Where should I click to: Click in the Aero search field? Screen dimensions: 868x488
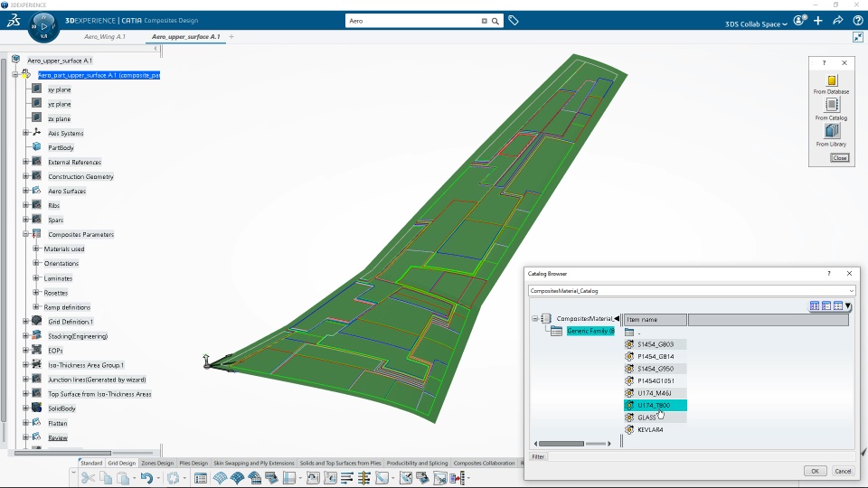(x=412, y=21)
